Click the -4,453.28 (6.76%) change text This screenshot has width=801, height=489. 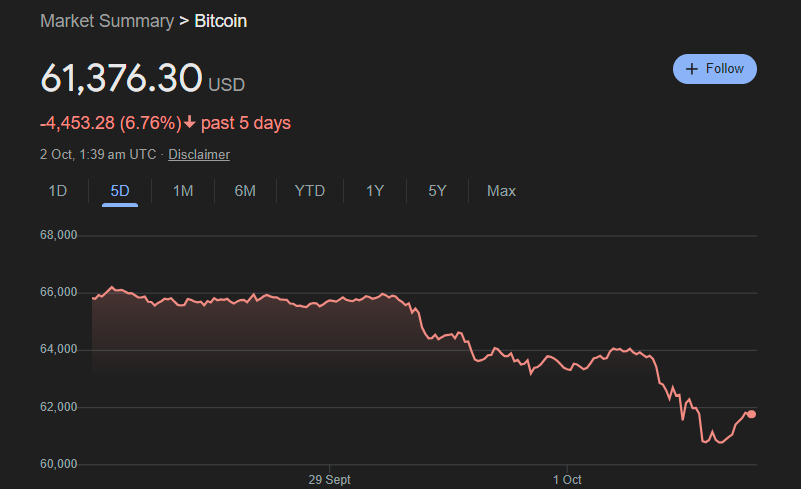point(110,123)
